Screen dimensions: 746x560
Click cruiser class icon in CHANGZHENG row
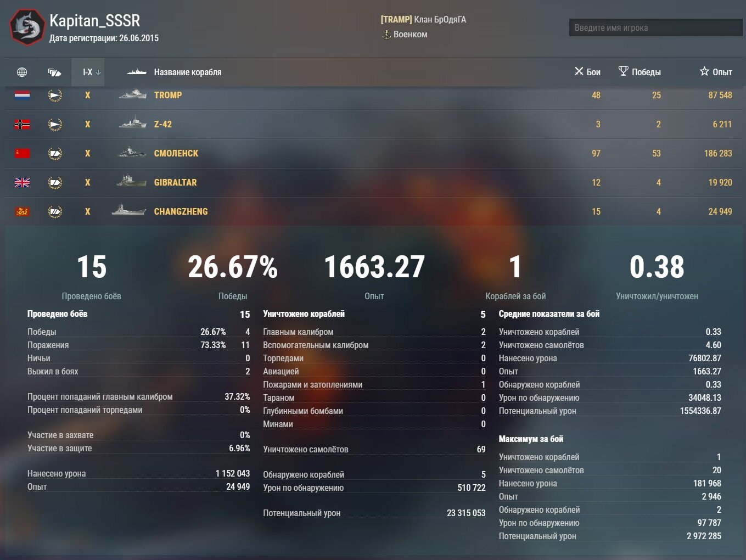(55, 211)
